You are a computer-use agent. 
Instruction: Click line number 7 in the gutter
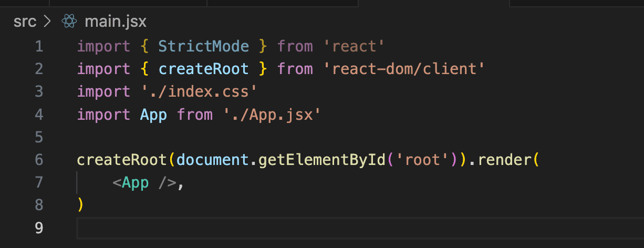(x=39, y=182)
